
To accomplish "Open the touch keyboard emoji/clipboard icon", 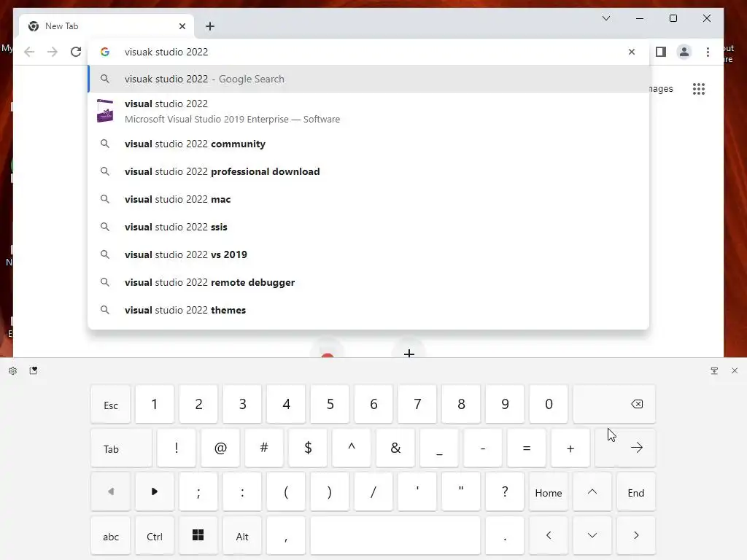I will (x=34, y=370).
